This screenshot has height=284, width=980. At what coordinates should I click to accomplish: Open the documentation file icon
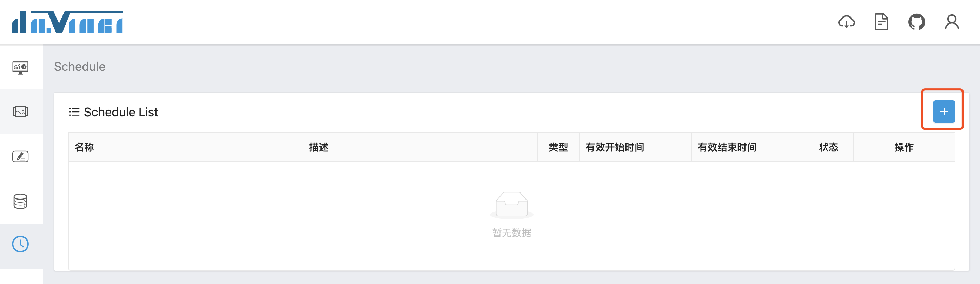coord(881,22)
